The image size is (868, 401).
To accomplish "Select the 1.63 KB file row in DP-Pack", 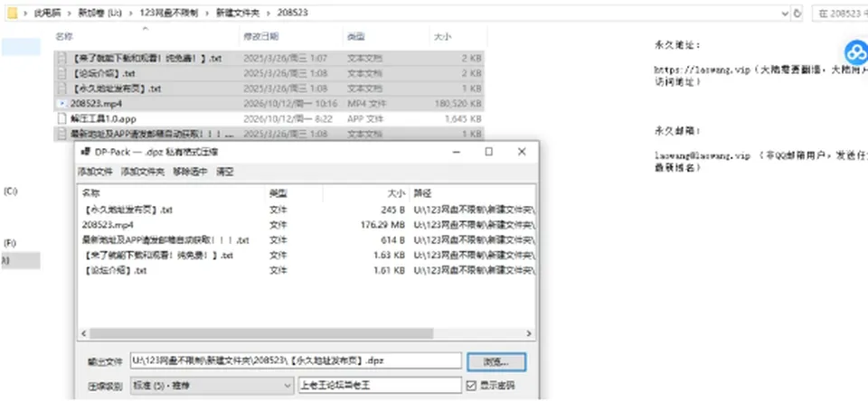I will click(307, 256).
